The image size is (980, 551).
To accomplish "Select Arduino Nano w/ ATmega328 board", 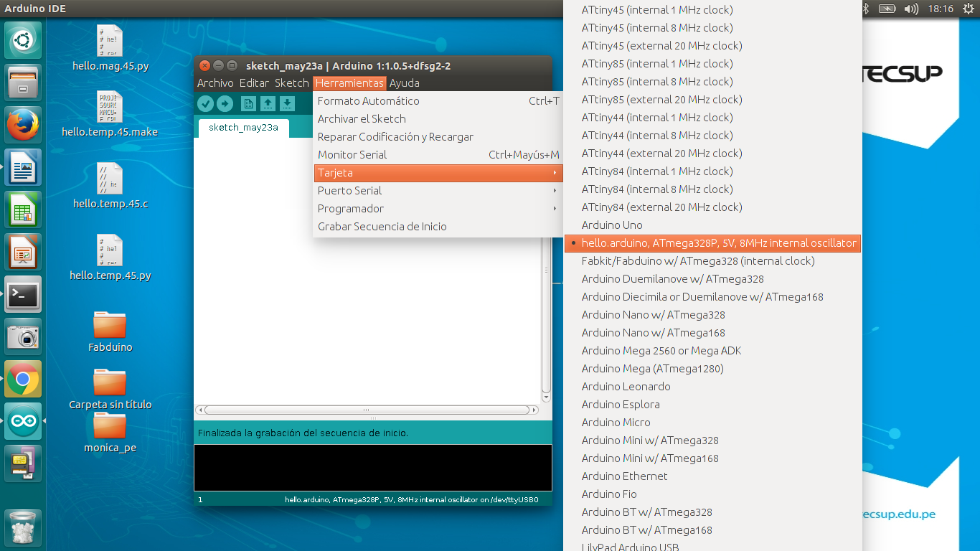I will click(712, 315).
